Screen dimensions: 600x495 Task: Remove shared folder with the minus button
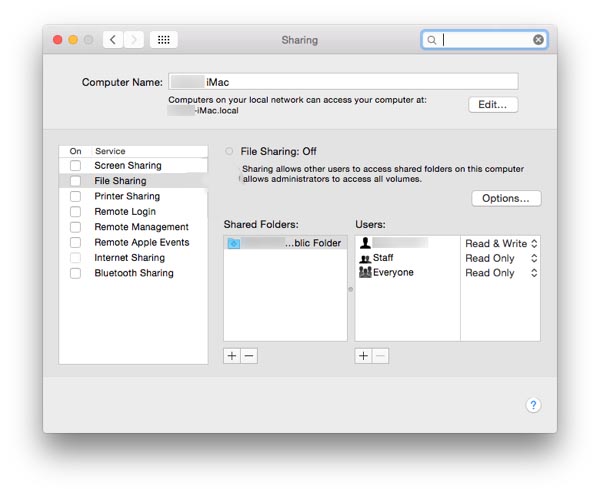point(249,356)
